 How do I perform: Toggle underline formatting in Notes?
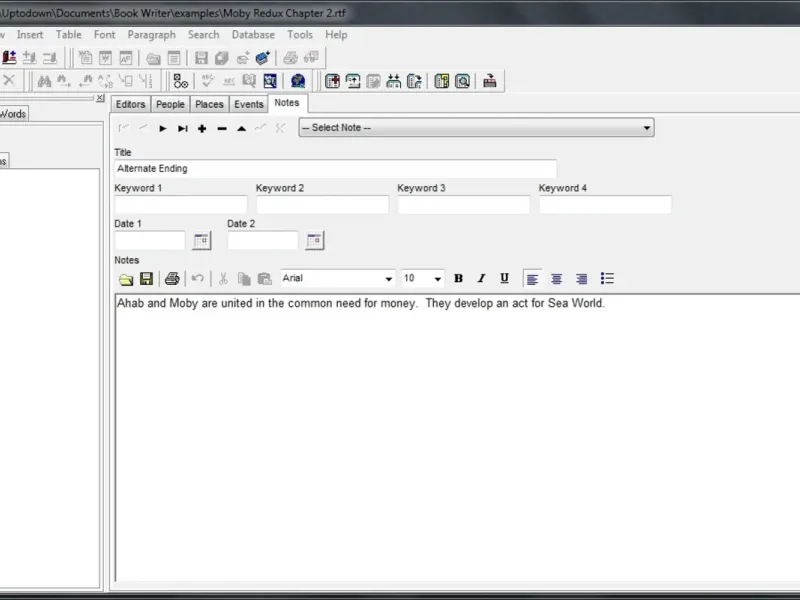coord(504,278)
